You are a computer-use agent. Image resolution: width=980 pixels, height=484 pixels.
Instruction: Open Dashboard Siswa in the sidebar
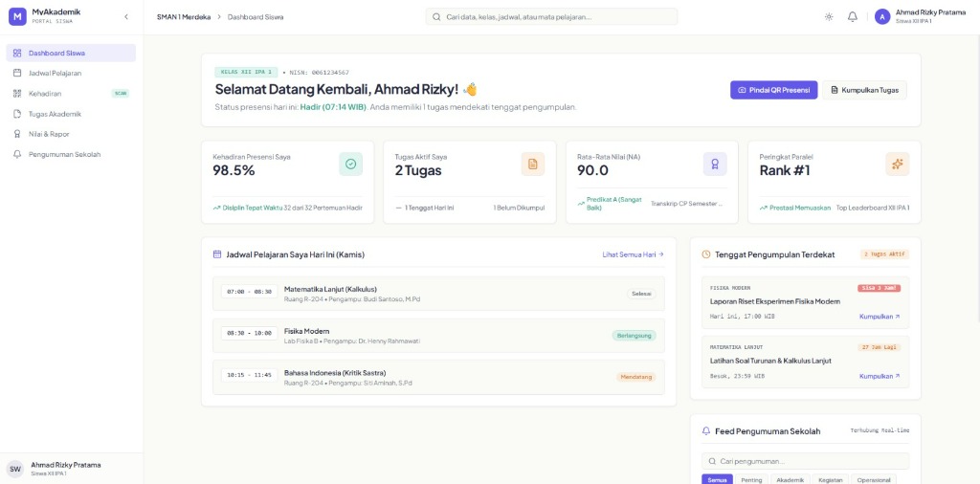coord(71,53)
